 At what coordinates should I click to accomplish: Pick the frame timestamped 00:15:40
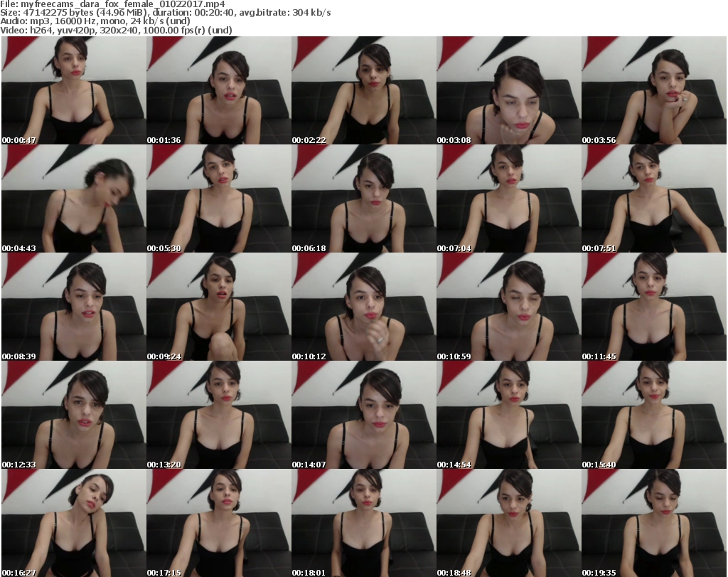654,415
